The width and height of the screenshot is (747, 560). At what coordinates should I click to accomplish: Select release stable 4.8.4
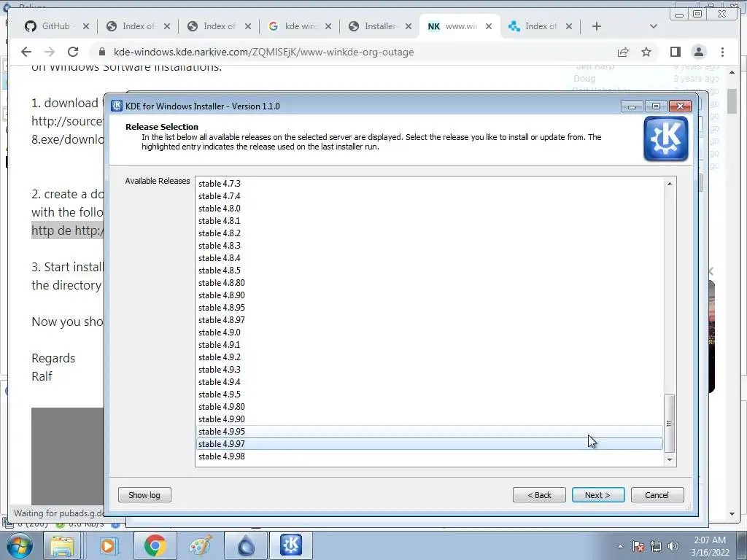coord(429,258)
